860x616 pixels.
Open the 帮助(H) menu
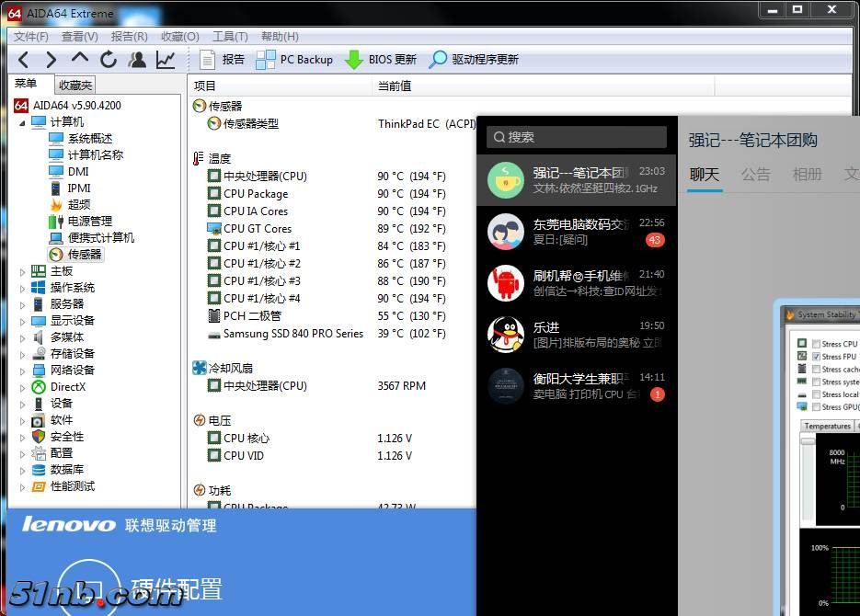(x=280, y=36)
